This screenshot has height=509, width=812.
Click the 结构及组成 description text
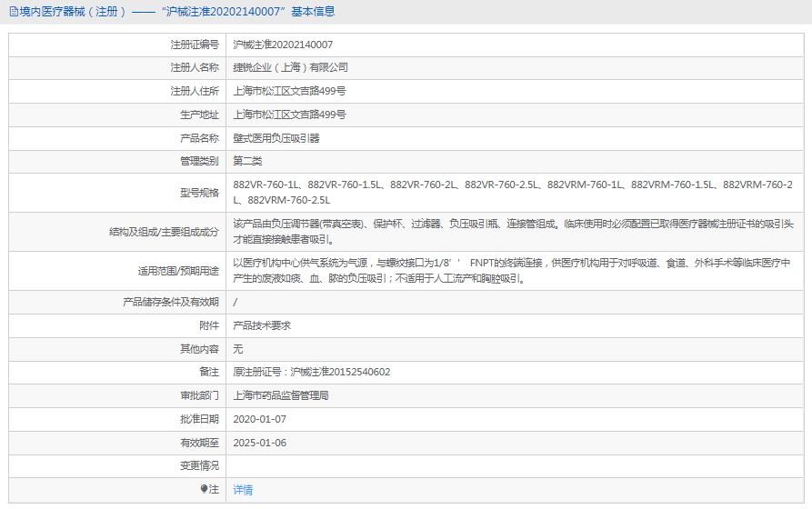click(x=512, y=232)
